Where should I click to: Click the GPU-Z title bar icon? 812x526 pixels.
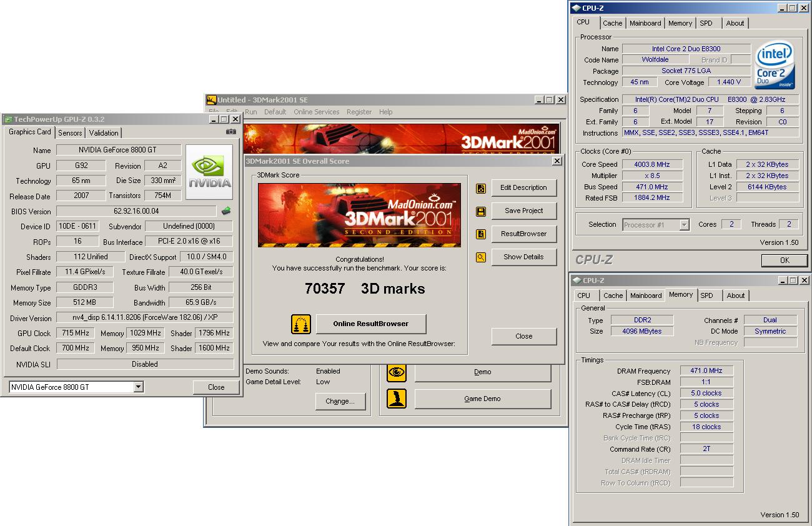pyautogui.click(x=7, y=119)
